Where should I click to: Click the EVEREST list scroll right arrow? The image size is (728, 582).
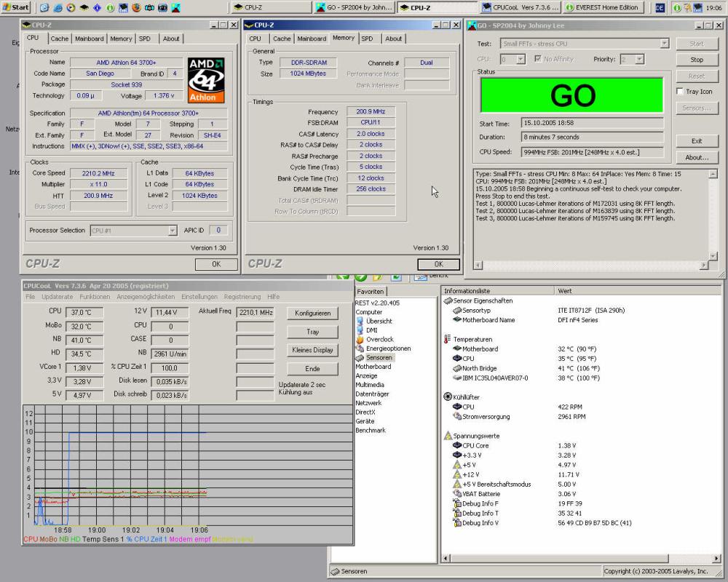[716, 558]
